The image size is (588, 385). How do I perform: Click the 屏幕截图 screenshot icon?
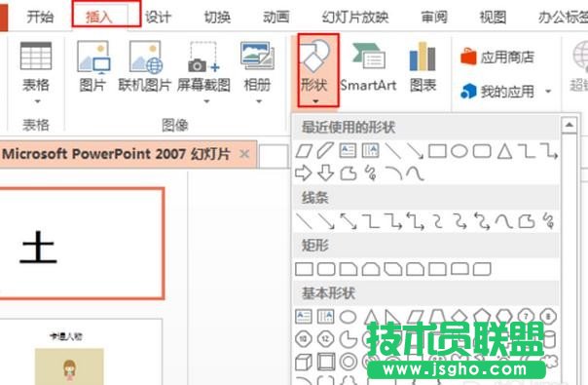203,58
